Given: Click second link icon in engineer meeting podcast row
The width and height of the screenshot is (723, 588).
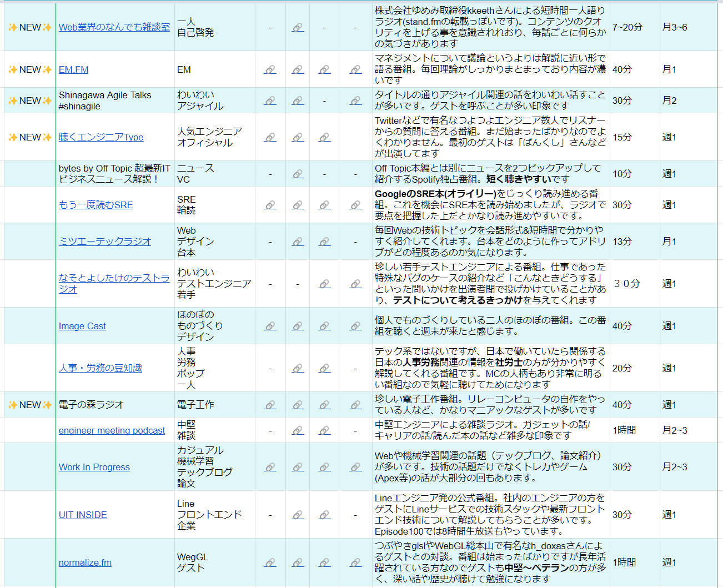Looking at the screenshot, I should pos(325,430).
